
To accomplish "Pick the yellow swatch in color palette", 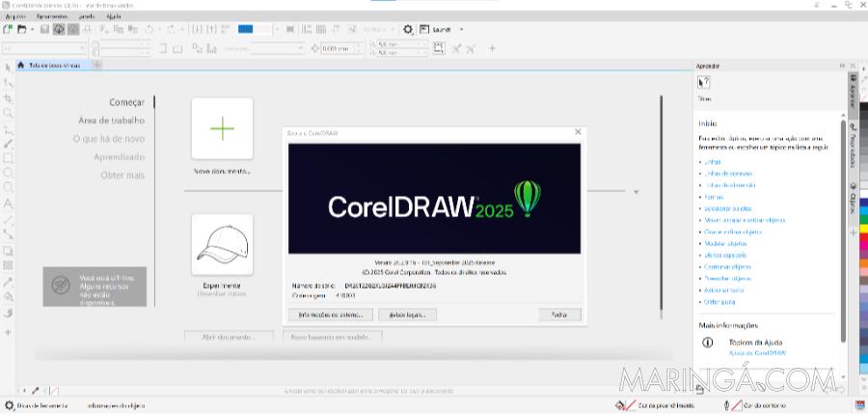I will pyautogui.click(x=863, y=230).
